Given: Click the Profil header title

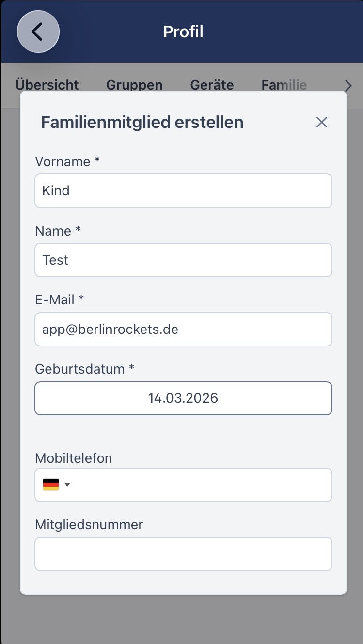Looking at the screenshot, I should [x=183, y=32].
